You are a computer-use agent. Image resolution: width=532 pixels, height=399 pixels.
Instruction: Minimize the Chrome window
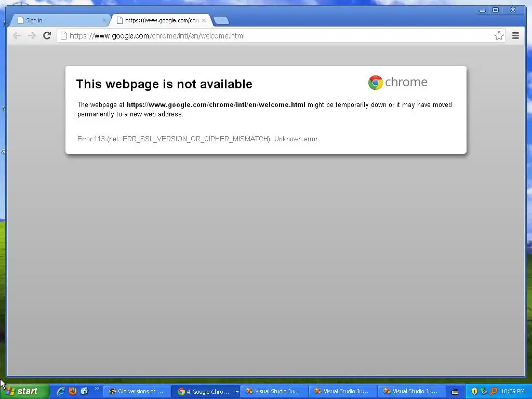pos(483,10)
